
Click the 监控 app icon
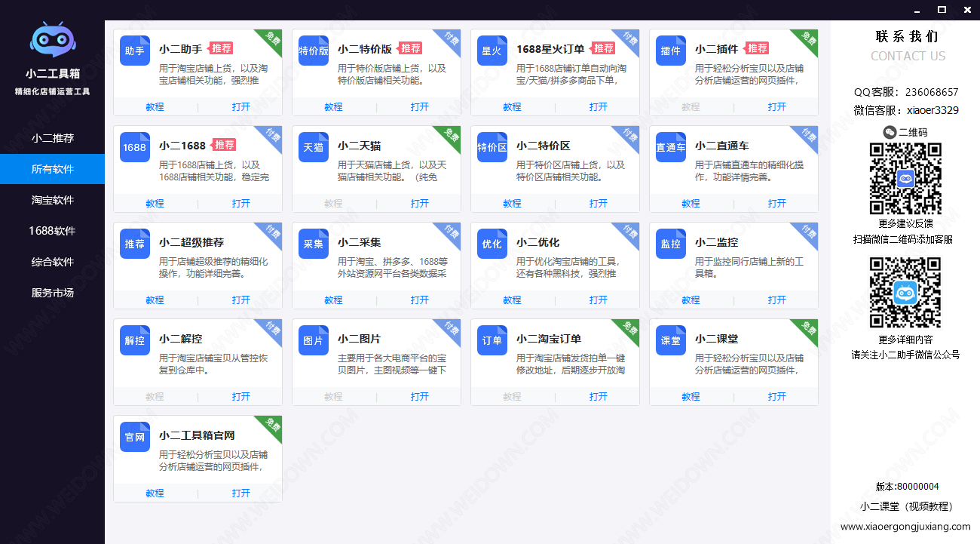point(671,244)
